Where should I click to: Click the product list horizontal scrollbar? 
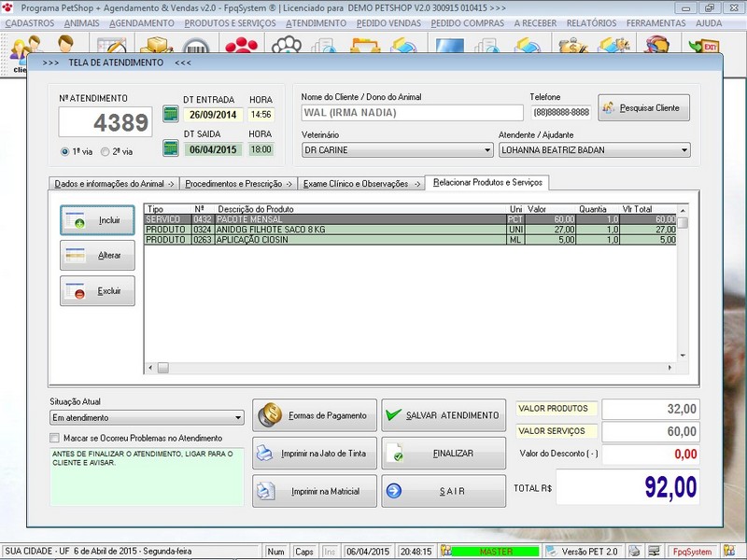(x=411, y=368)
